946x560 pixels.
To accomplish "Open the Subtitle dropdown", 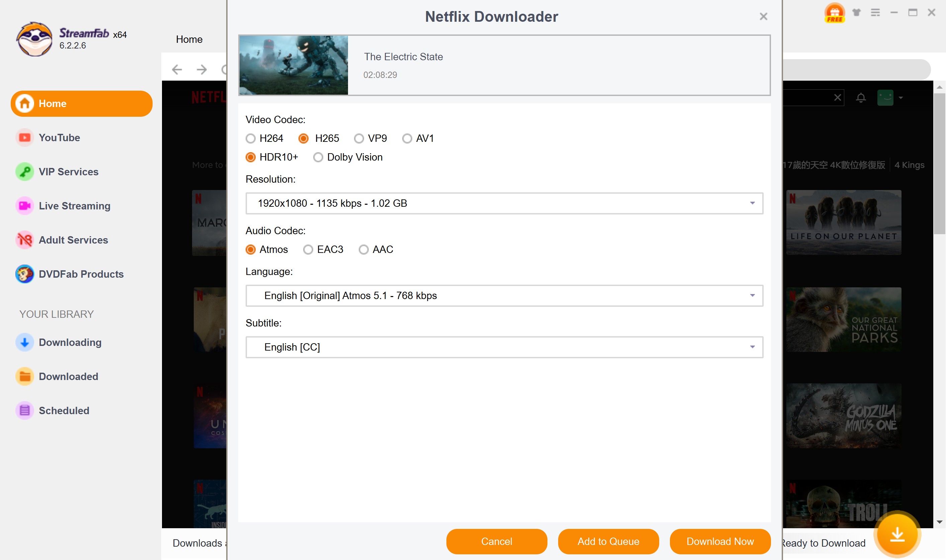I will (x=504, y=347).
